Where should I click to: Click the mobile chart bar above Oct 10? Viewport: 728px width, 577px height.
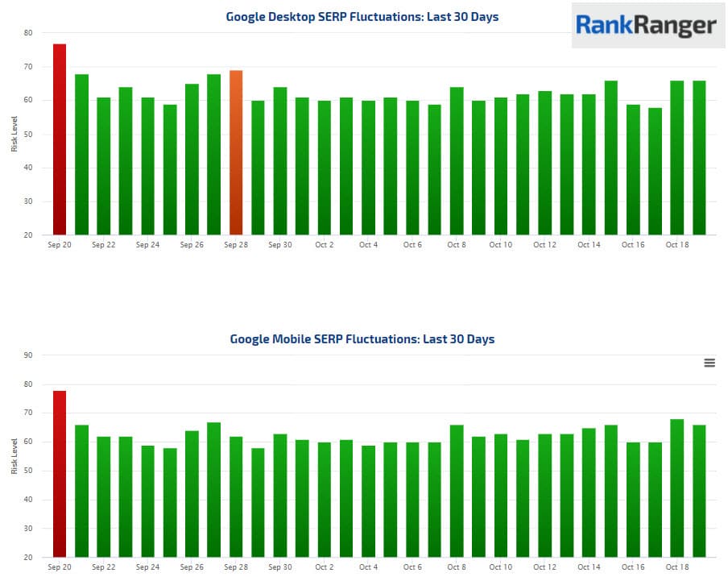pos(501,496)
